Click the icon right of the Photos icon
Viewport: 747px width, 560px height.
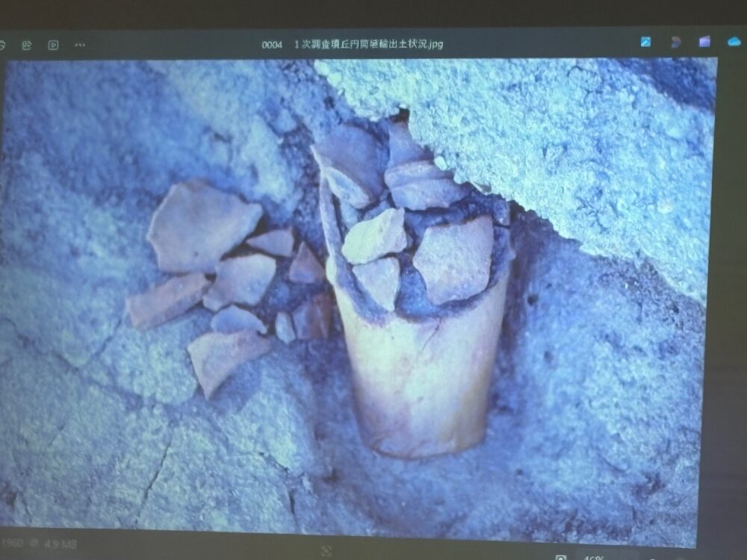point(676,43)
